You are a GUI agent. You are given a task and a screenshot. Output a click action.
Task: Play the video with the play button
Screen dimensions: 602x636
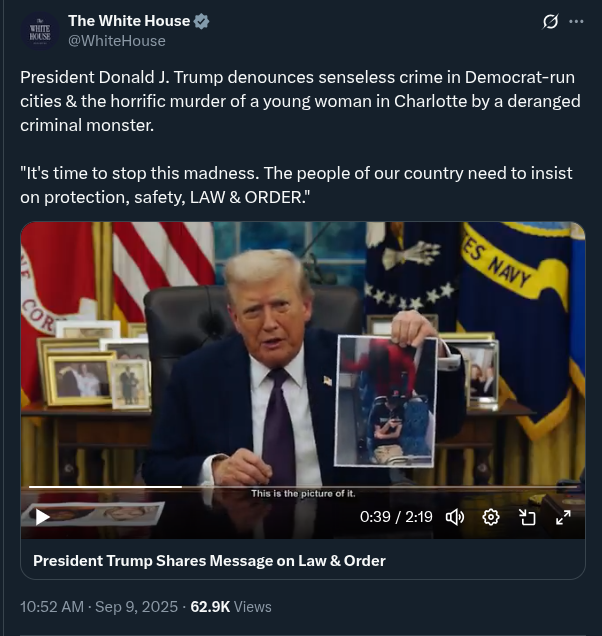(43, 517)
